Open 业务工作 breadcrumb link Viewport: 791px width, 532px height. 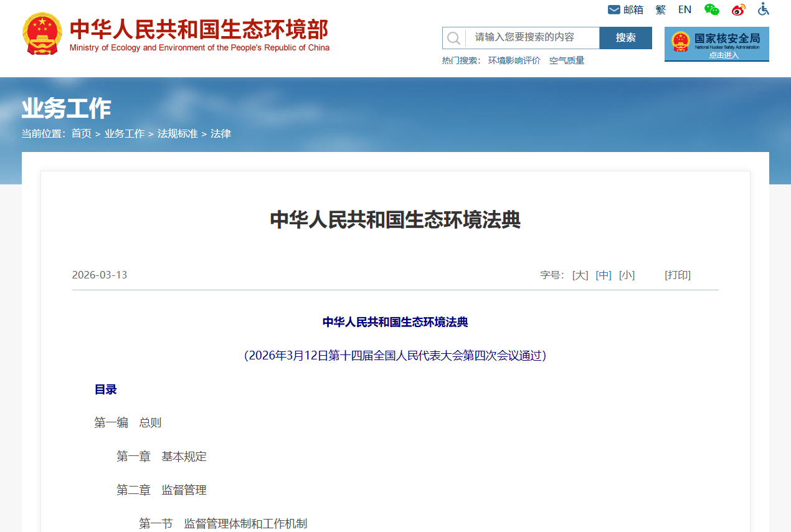[x=125, y=134]
